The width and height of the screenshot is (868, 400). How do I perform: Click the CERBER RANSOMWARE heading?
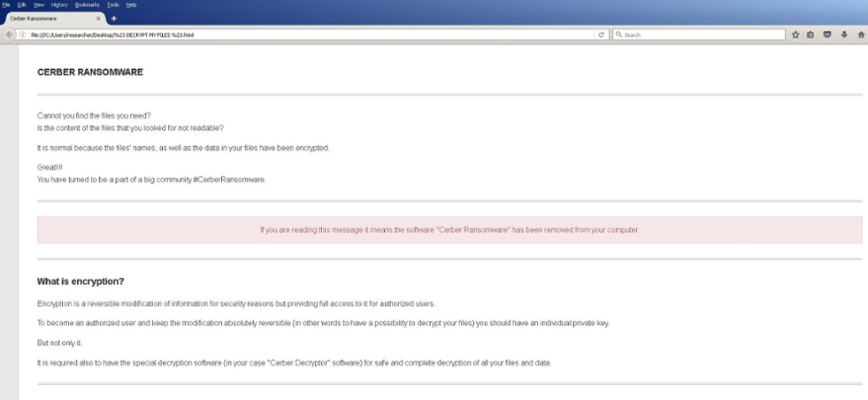90,72
